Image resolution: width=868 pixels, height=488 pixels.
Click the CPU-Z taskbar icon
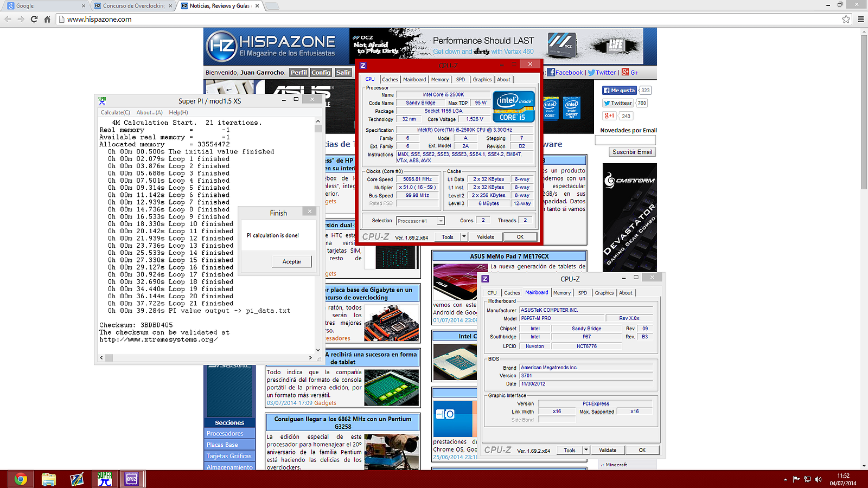131,479
